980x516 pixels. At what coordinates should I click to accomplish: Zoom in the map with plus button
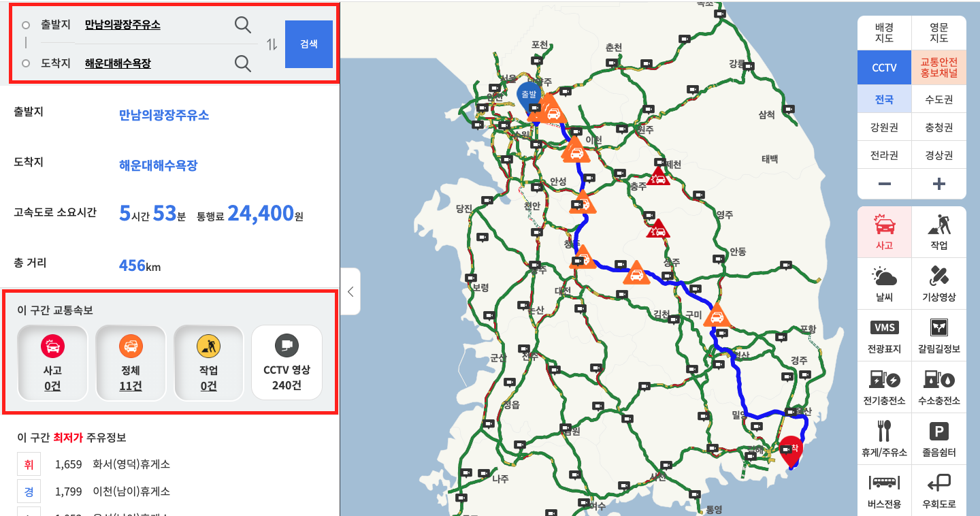point(939,184)
